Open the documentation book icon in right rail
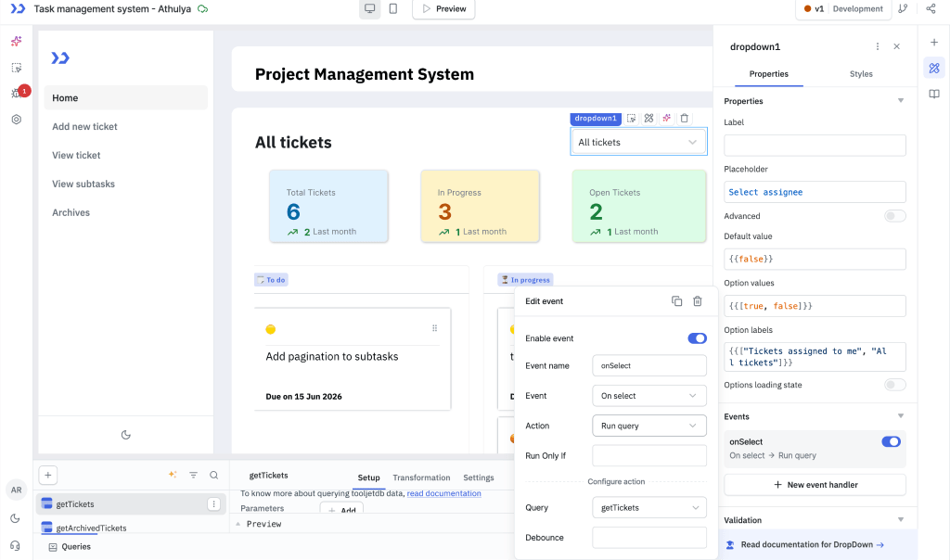Viewport: 950px width, 560px height. coord(933,94)
